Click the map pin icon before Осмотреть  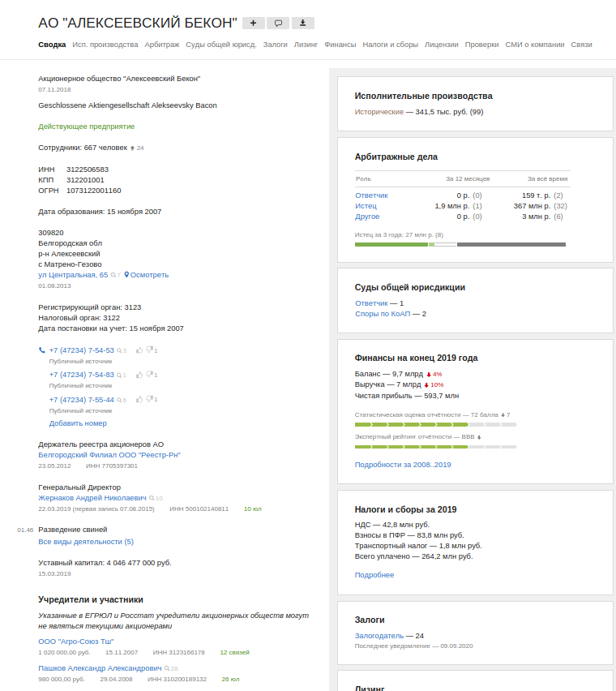pos(126,275)
